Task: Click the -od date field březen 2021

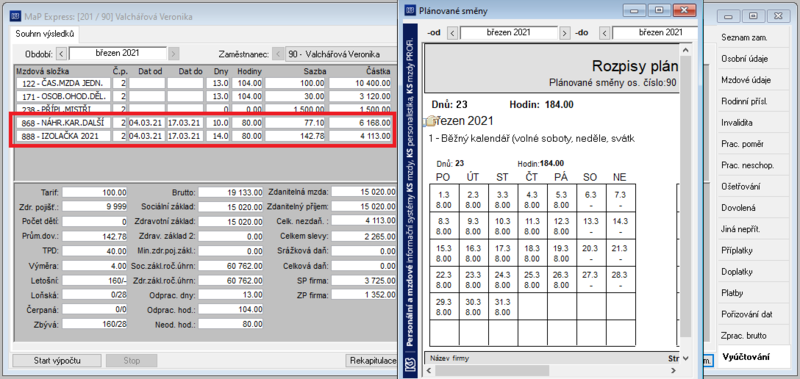Action: [509, 33]
